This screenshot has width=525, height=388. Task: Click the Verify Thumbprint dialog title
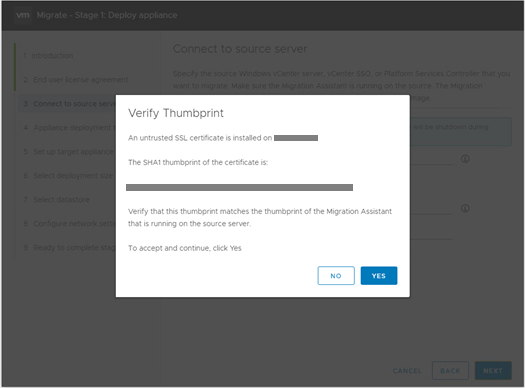point(176,113)
